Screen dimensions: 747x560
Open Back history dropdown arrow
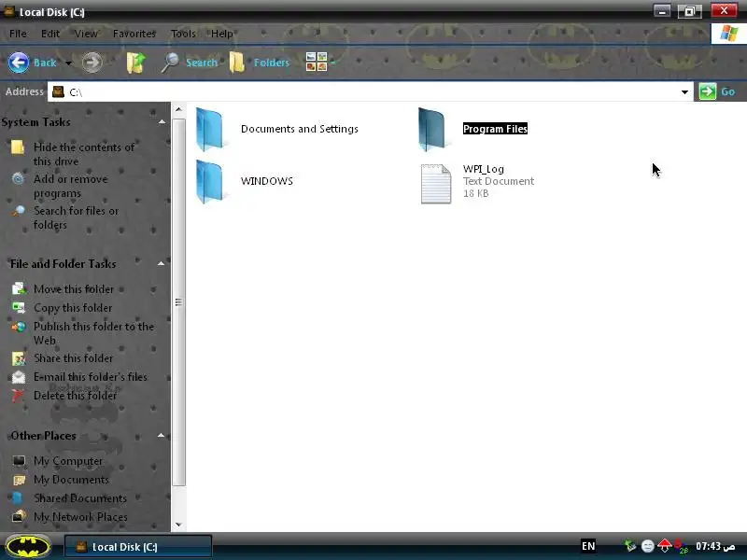[x=68, y=63]
